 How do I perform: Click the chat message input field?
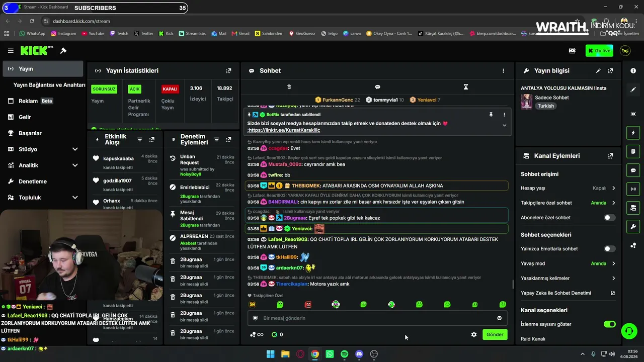377,318
